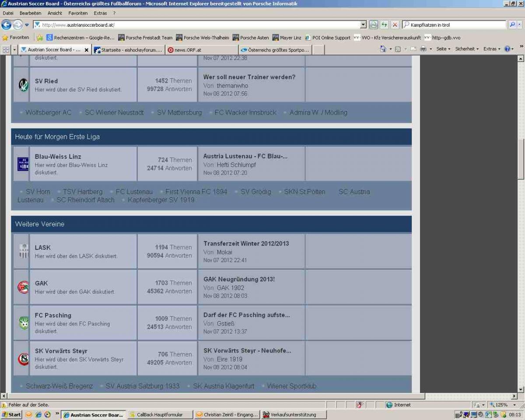Open the Favoriten menu in the menu bar
This screenshot has height=420, width=525.
[x=78, y=13]
